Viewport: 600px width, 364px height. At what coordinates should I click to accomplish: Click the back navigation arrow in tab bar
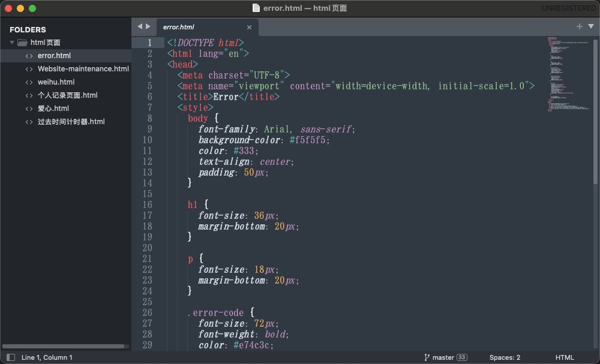[x=140, y=26]
